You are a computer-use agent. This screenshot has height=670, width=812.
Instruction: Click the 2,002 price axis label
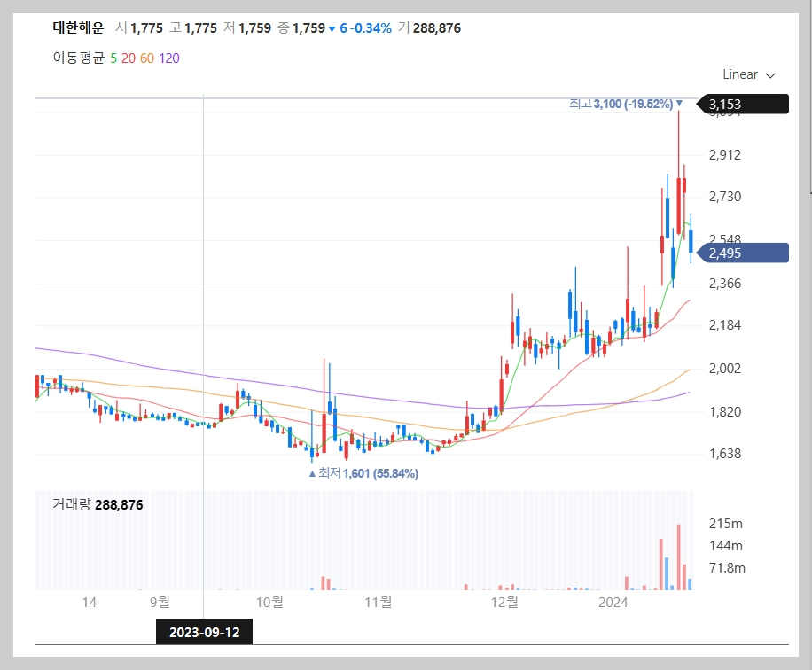(x=725, y=368)
